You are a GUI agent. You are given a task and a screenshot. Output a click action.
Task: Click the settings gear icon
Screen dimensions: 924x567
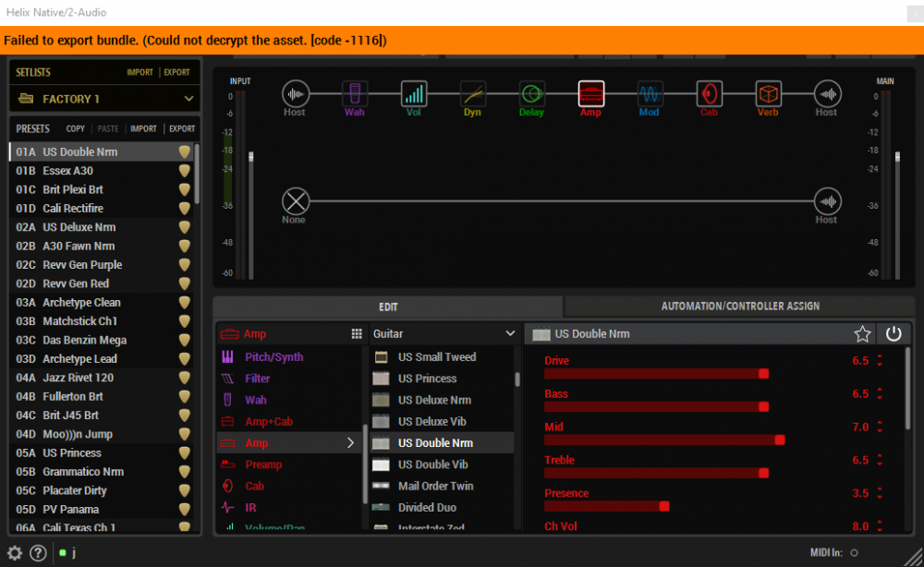(13, 553)
